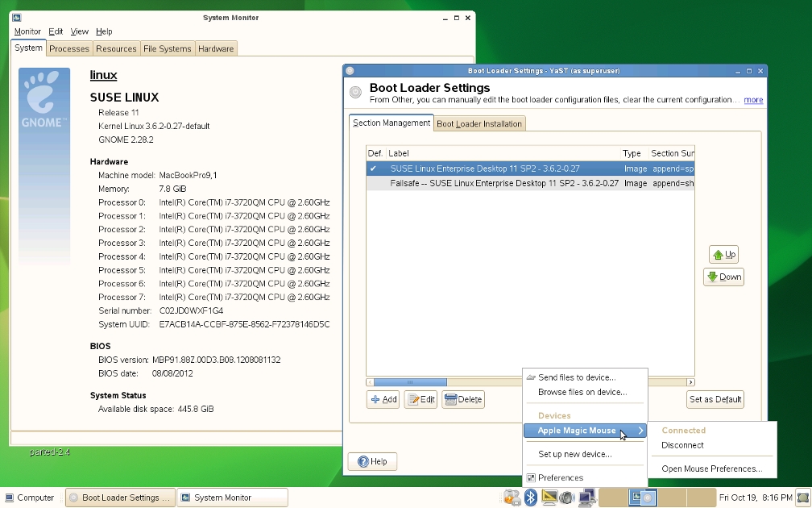Open Help in Boot Loader Settings
Screen dimensions: 812x508
click(372, 461)
